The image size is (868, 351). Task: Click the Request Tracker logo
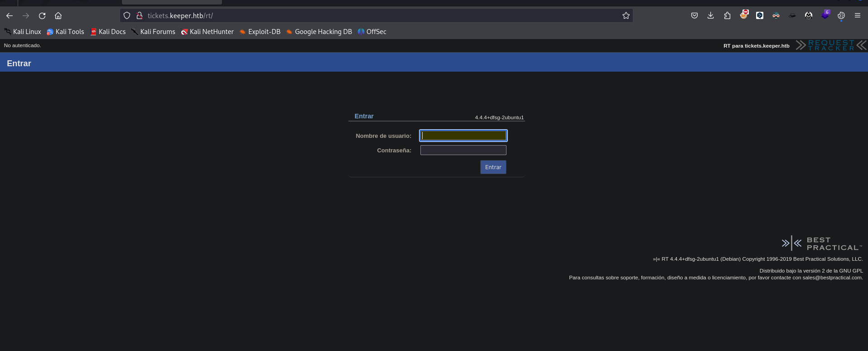[x=831, y=45]
